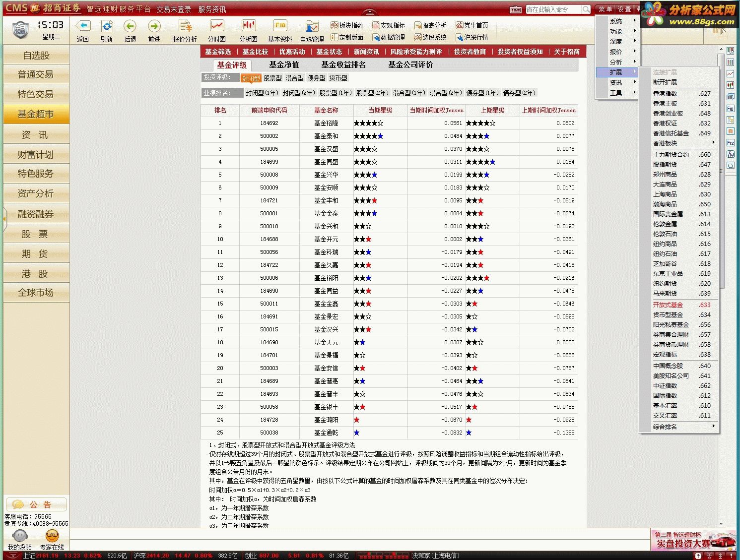Click the 前进 forward icon
The width and height of the screenshot is (740, 560).
coord(154,26)
